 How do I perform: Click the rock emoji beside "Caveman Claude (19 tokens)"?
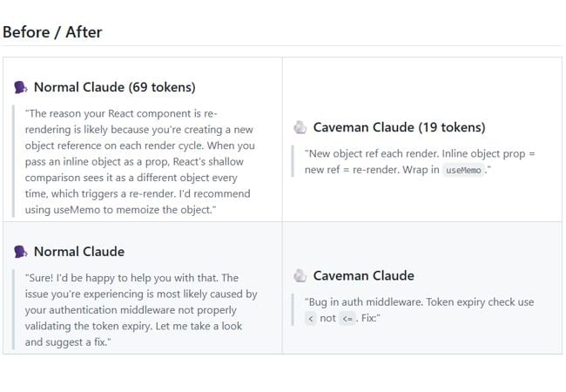point(300,127)
